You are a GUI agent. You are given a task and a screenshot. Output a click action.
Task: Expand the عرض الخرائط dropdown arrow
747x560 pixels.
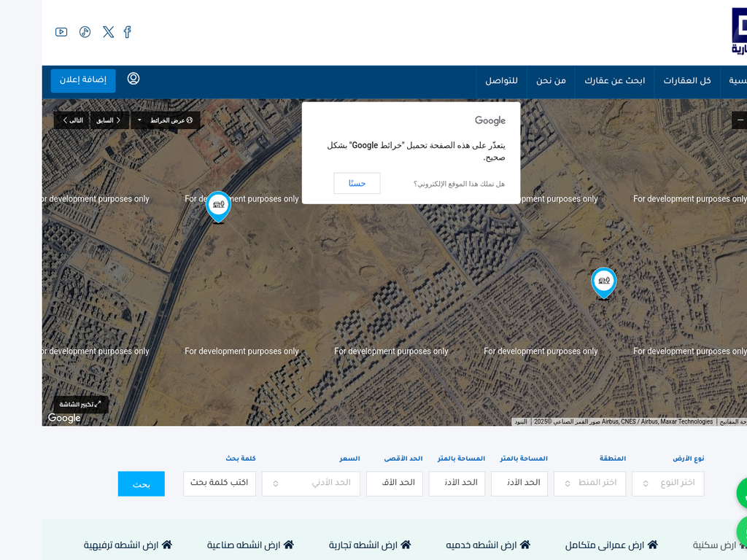(x=138, y=120)
